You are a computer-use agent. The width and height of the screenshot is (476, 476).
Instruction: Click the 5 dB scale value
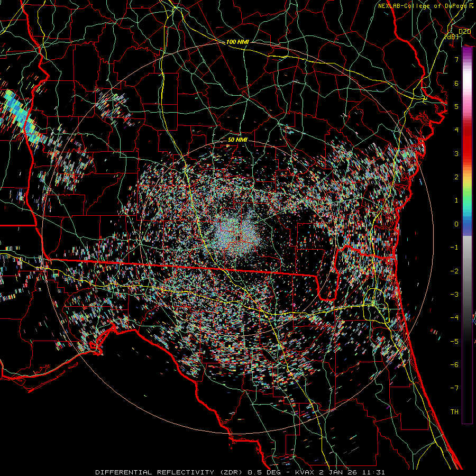coord(456,106)
